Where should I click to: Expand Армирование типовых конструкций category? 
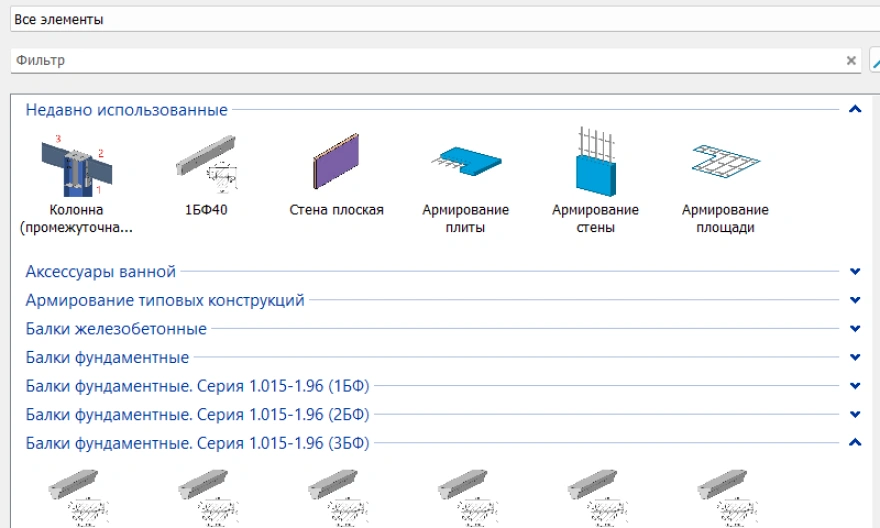tap(854, 300)
